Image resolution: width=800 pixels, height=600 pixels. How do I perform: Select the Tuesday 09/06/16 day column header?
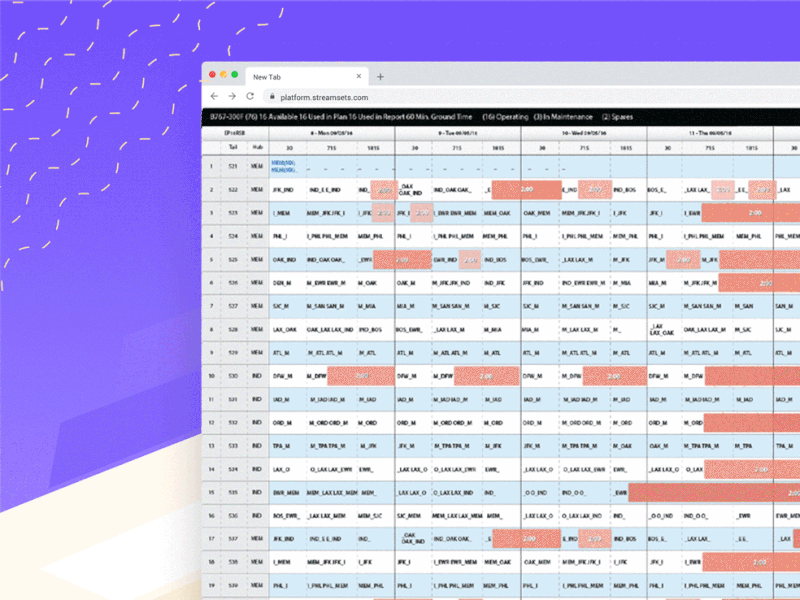[458, 133]
